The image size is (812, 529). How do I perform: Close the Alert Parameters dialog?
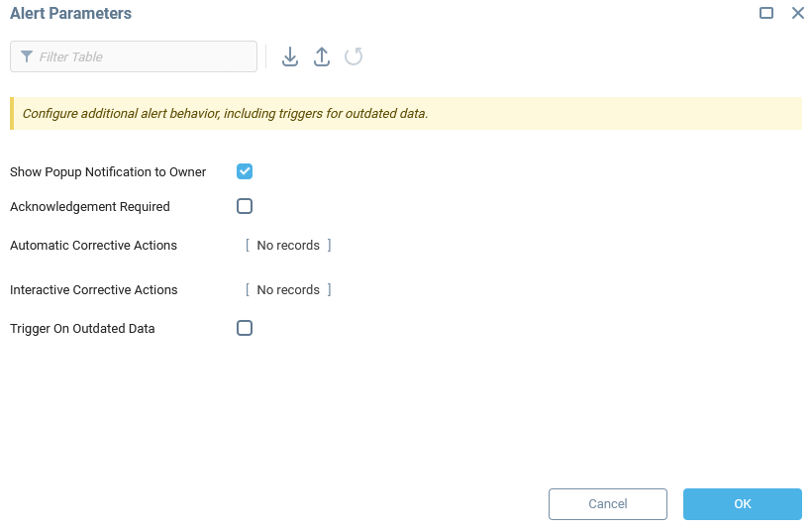coord(797,13)
